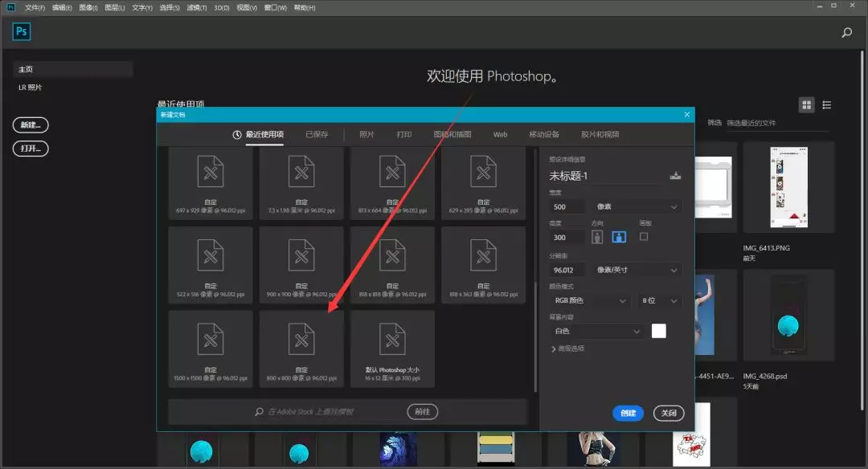
Task: Select landscape orientation icon
Action: [619, 237]
